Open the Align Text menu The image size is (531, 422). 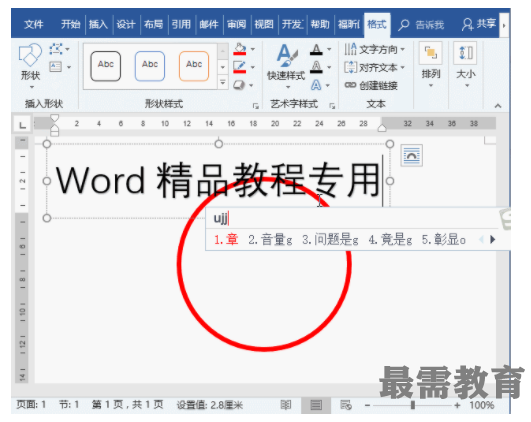pyautogui.click(x=374, y=67)
